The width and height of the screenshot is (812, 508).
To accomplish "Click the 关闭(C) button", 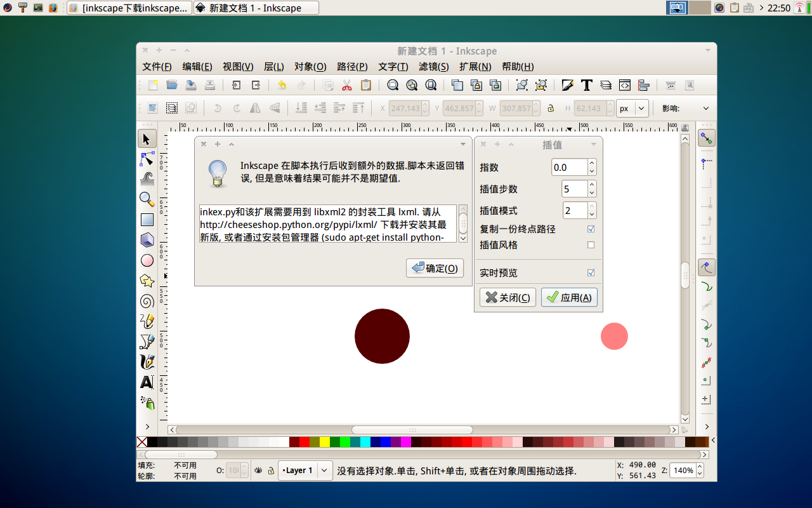I will click(x=508, y=297).
